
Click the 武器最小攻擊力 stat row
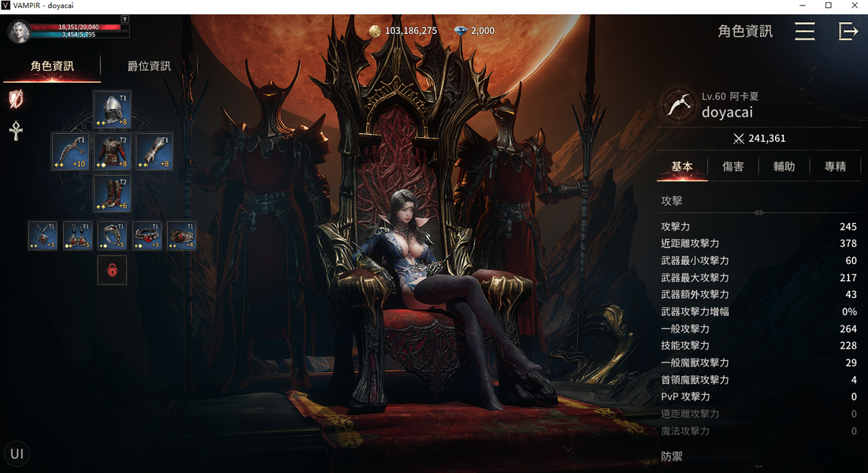pos(759,260)
